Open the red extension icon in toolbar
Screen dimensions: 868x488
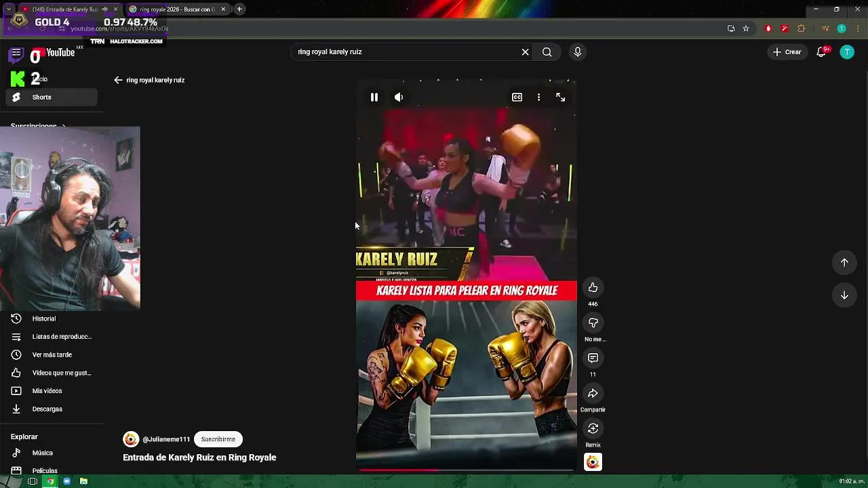768,28
